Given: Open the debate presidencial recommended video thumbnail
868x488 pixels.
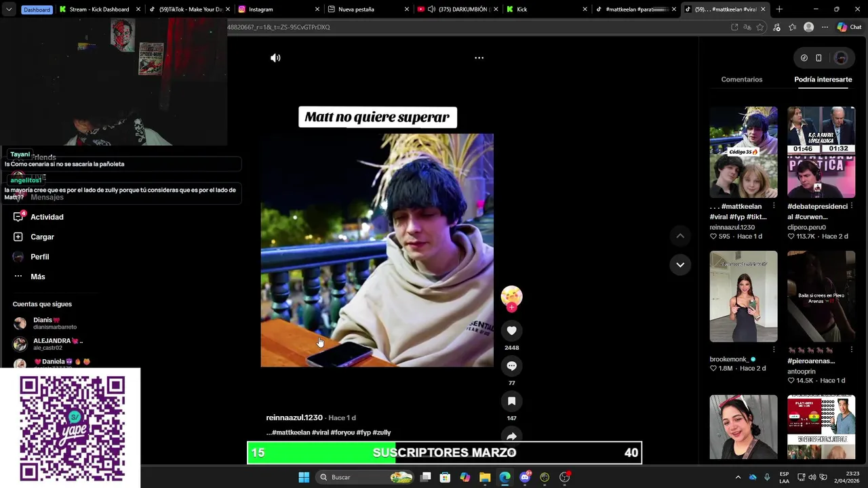Looking at the screenshot, I should (821, 152).
